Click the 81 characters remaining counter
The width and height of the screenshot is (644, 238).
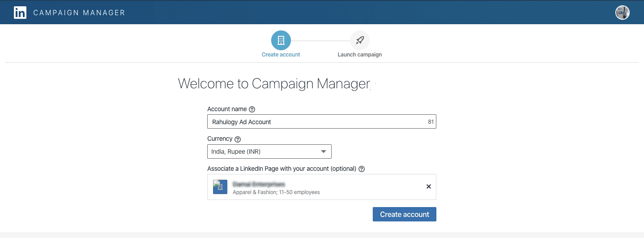tap(431, 122)
